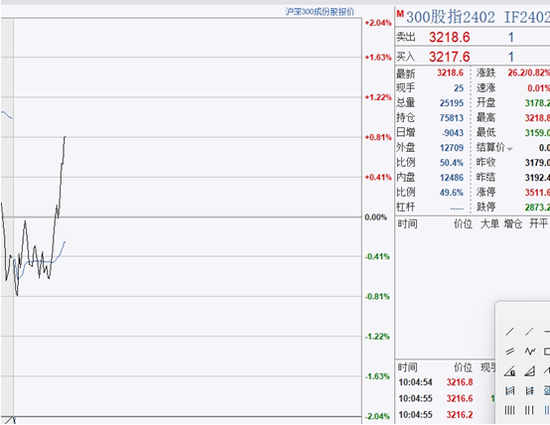Select the straight trend line drawing tool

(510, 331)
